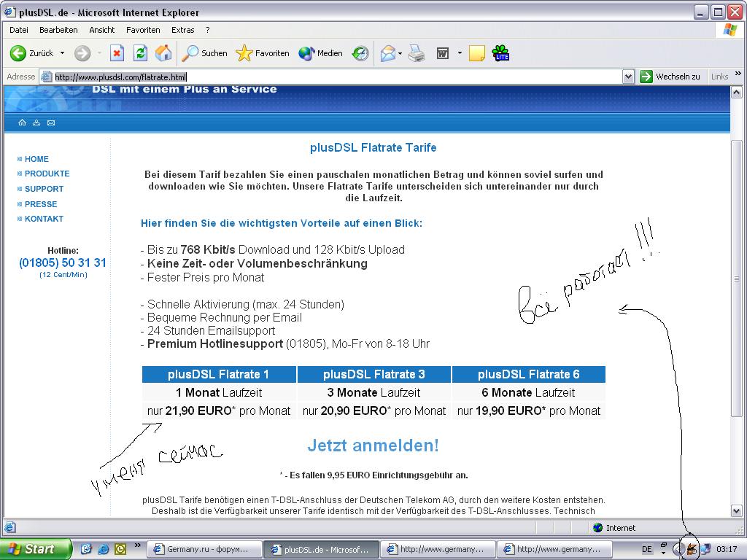This screenshot has width=747, height=560.
Task: Switch to Germany.ru форум taskbar window
Action: [204, 549]
